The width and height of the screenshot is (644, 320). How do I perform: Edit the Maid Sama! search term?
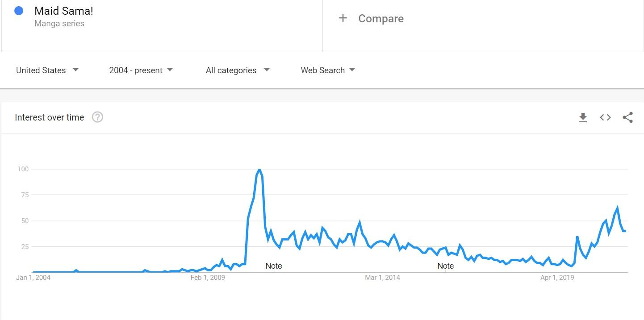[64, 11]
